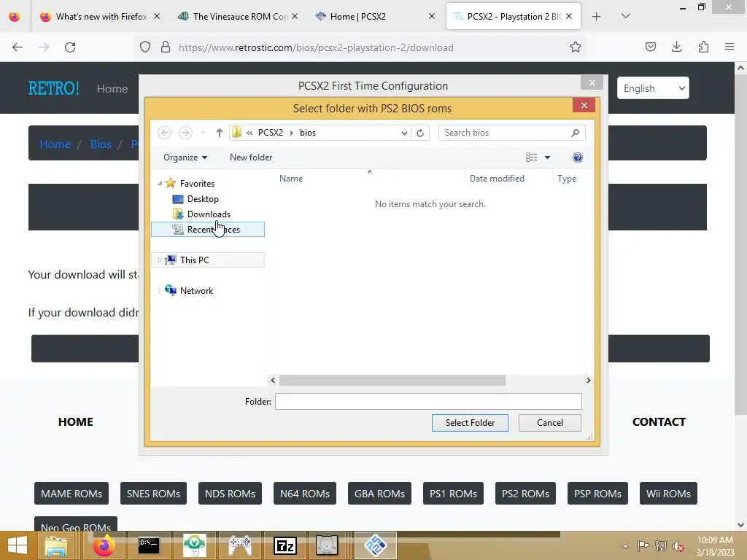The width and height of the screenshot is (747, 560).
Task: Open Firefox downloads panel
Action: pos(676,47)
